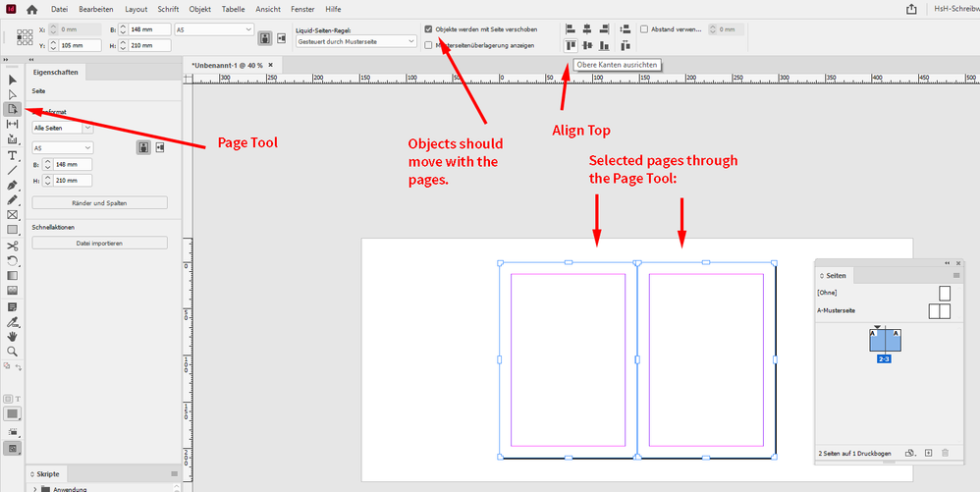This screenshot has height=492, width=980.
Task: Enable Musterseitenüberlagerung anzeigen checkbox
Action: pos(428,45)
